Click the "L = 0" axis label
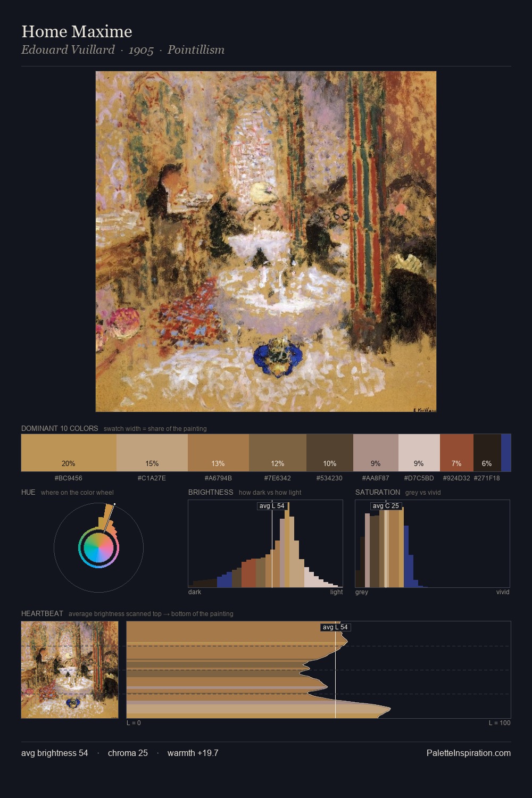The height and width of the screenshot is (798, 532). pos(134,723)
